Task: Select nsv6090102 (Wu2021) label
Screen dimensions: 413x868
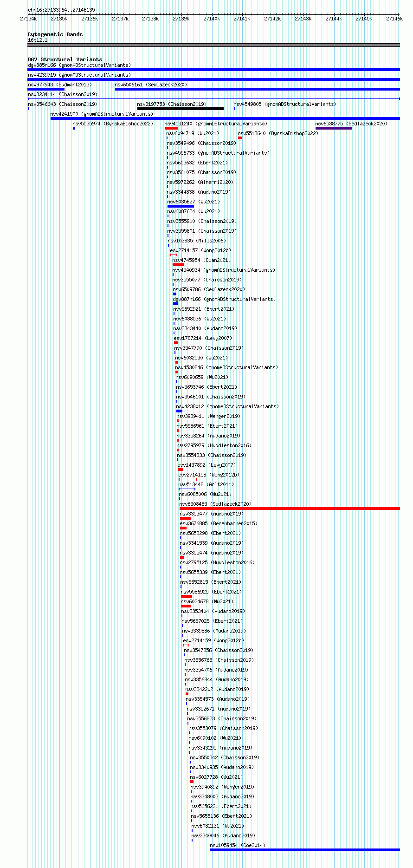Action: tap(215, 738)
